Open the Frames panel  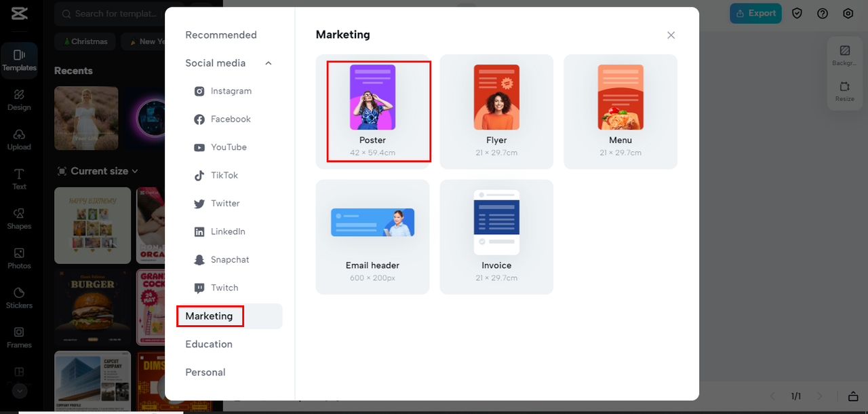pyautogui.click(x=19, y=337)
